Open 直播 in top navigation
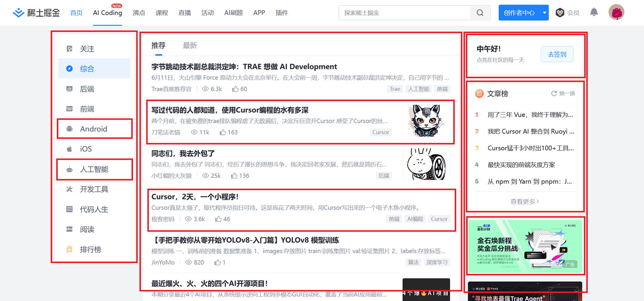This screenshot has width=644, height=301. click(x=184, y=13)
